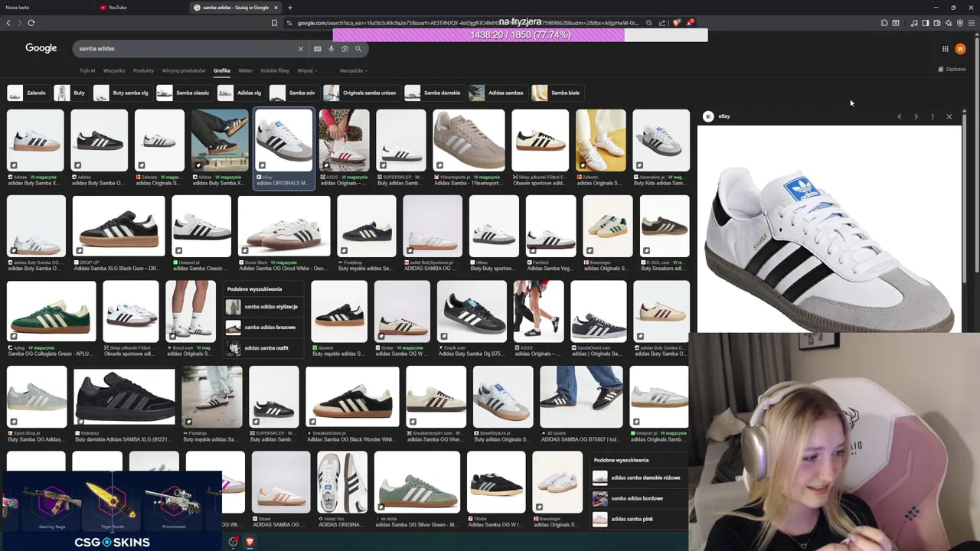
Task: Open the on-screen keyboard in search box
Action: coord(318,48)
